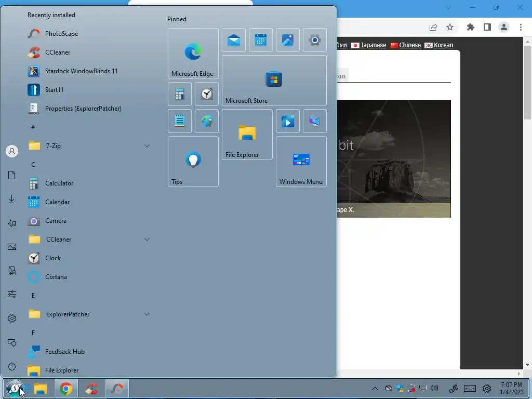532x399 pixels.
Task: Open Pictures from Start sidebar
Action: tap(12, 247)
